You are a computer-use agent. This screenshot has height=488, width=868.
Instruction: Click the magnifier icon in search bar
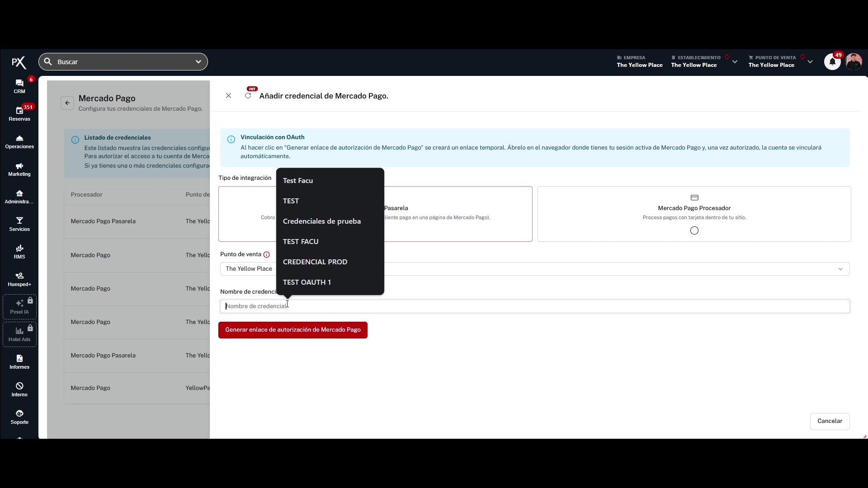48,61
